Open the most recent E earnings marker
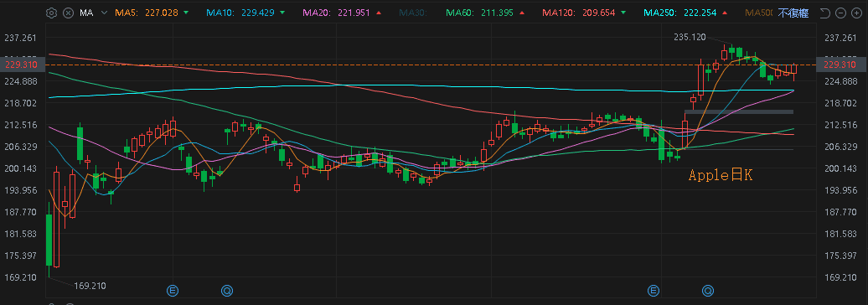The width and height of the screenshot is (868, 305). click(654, 290)
